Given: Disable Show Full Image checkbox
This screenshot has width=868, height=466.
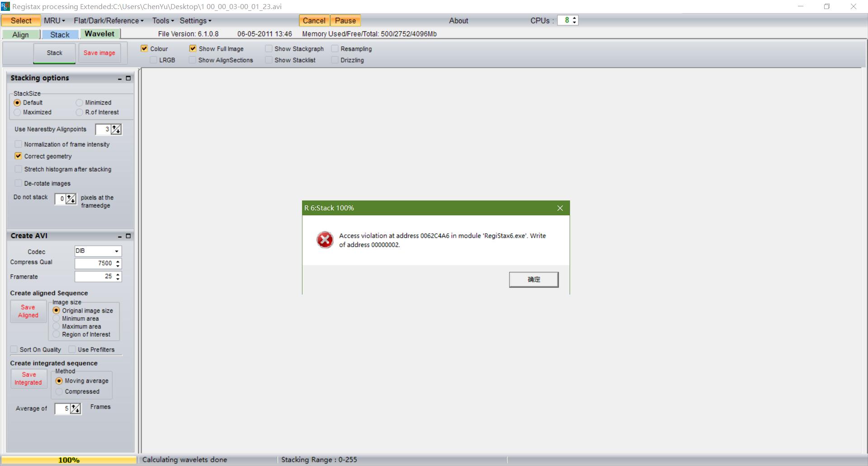Looking at the screenshot, I should tap(193, 48).
